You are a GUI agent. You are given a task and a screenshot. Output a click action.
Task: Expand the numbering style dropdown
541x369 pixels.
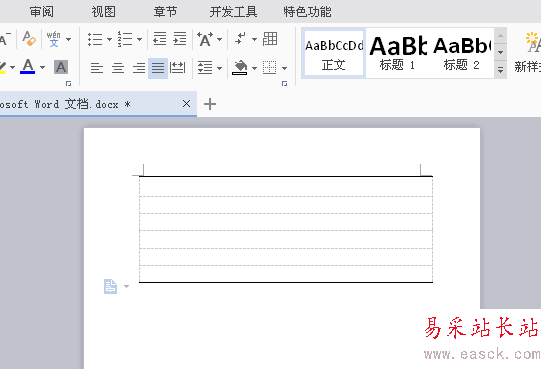[x=139, y=39]
